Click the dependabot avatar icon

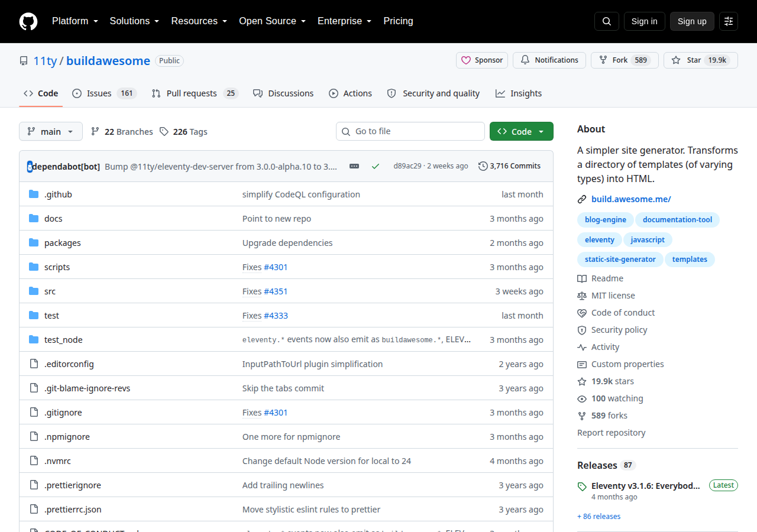30,167
